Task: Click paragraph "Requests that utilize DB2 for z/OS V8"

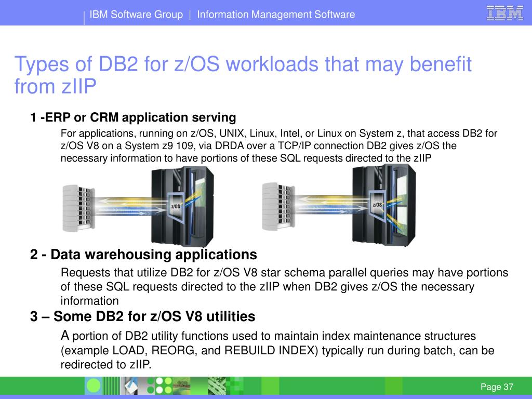Action: point(284,287)
